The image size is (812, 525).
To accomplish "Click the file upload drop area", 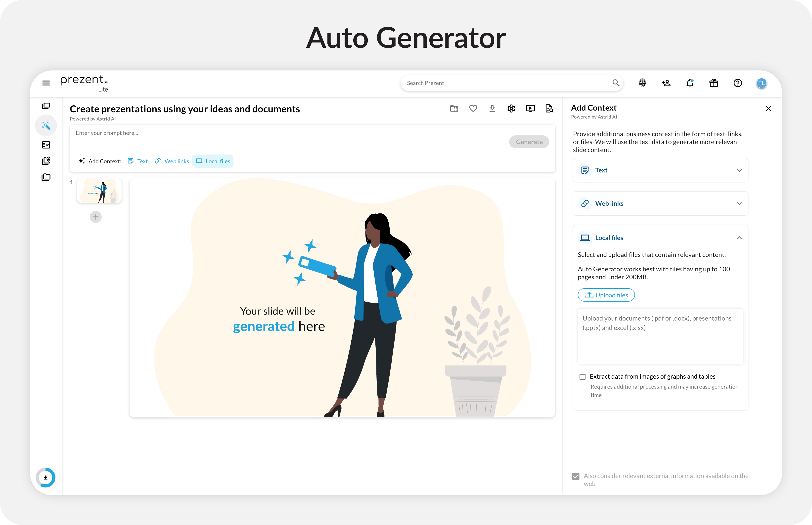I will click(660, 336).
